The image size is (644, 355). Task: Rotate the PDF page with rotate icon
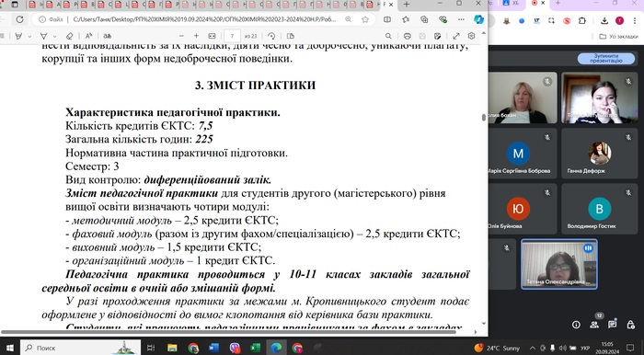point(271,36)
